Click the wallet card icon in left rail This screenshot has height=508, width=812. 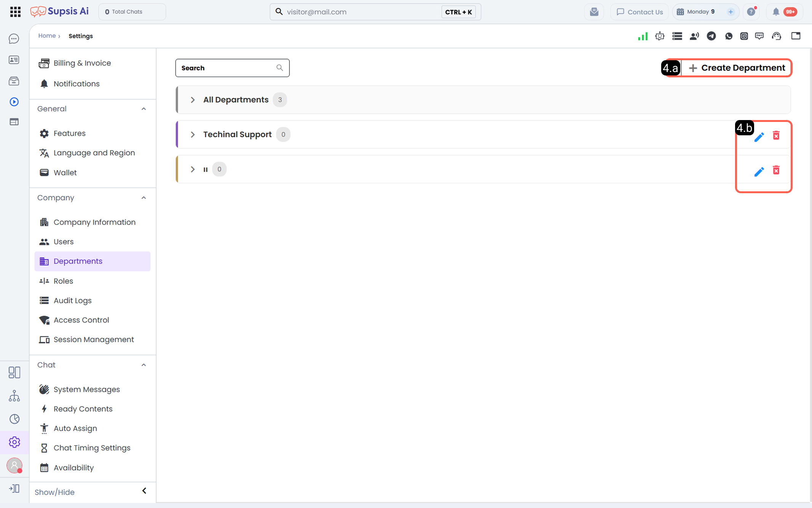tap(14, 122)
